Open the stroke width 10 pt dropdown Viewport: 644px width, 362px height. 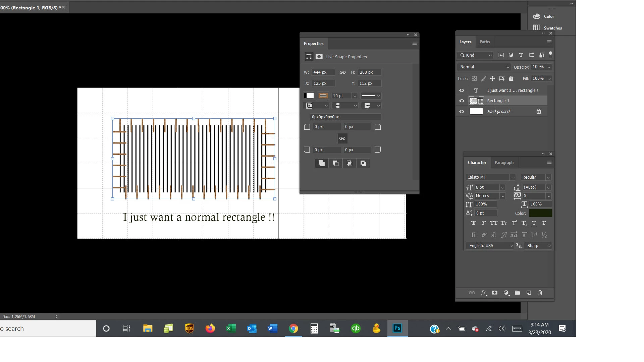(x=355, y=96)
